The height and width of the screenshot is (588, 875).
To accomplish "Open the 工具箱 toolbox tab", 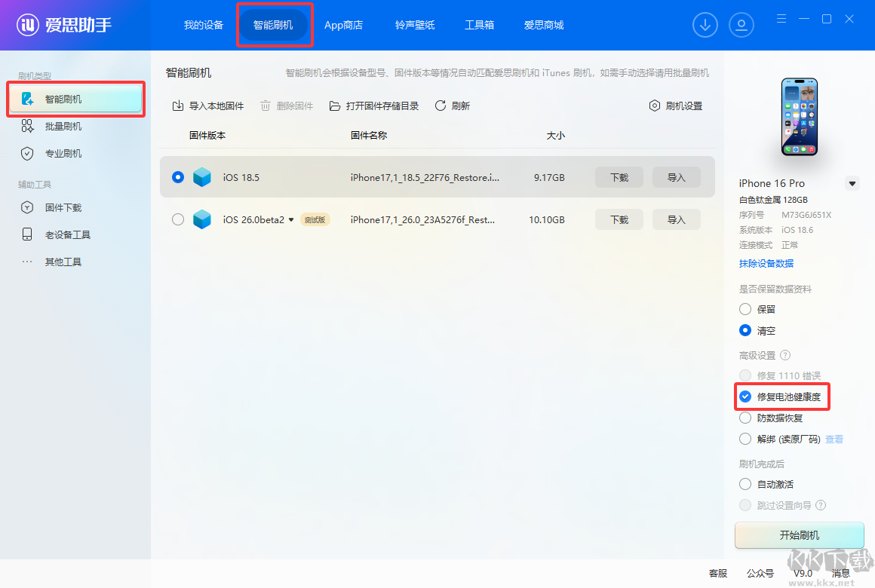I will (479, 25).
